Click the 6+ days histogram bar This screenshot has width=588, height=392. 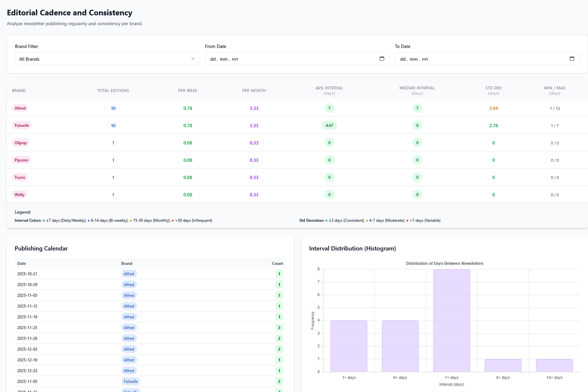click(x=400, y=346)
